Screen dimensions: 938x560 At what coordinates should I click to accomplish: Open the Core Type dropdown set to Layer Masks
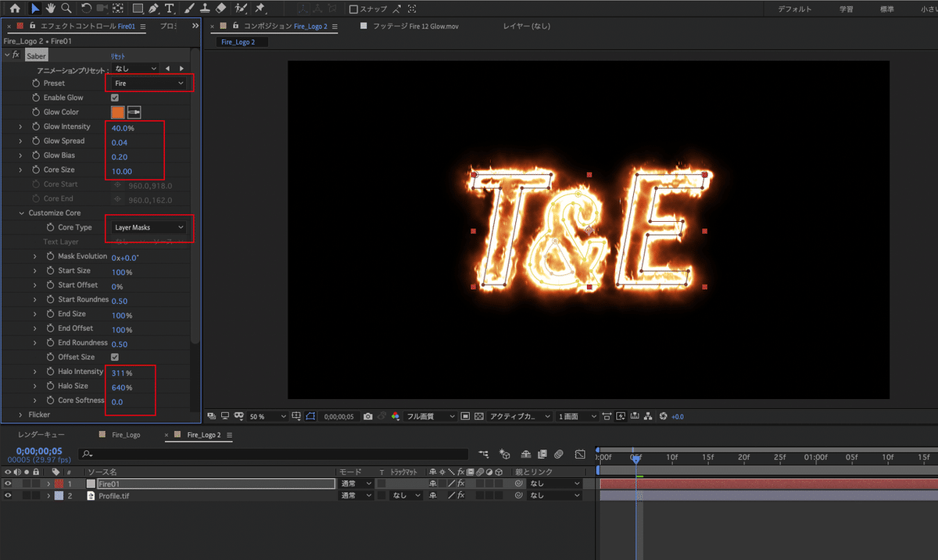point(149,227)
